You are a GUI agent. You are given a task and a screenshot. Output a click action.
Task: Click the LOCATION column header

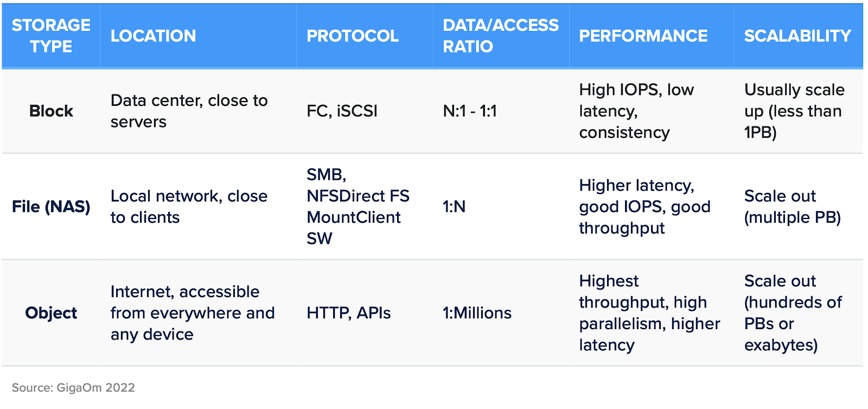coord(153,36)
